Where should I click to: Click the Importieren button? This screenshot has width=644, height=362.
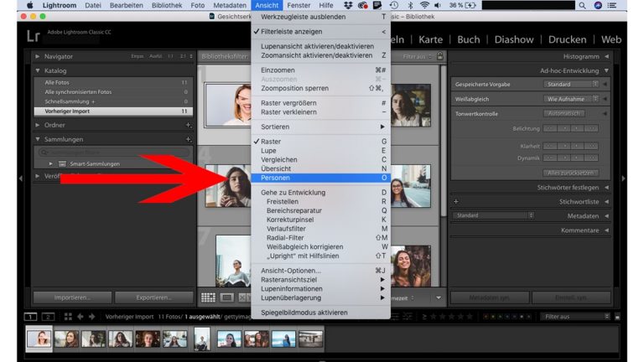(x=70, y=297)
